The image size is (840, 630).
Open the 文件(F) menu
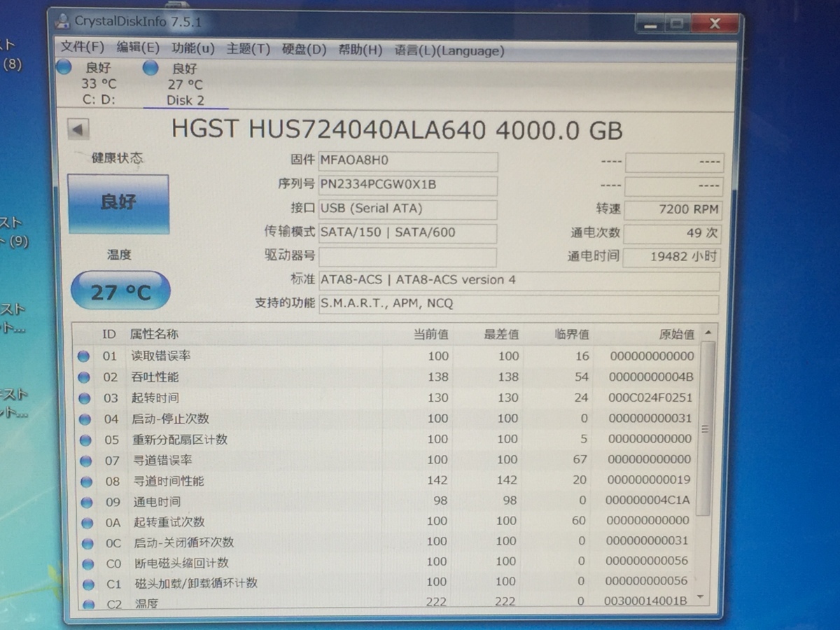click(x=82, y=48)
